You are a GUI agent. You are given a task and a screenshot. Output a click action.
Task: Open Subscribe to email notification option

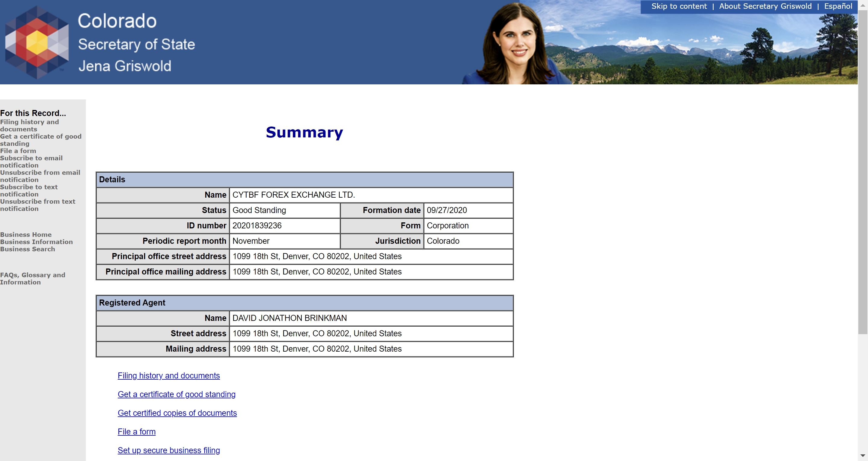(31, 161)
